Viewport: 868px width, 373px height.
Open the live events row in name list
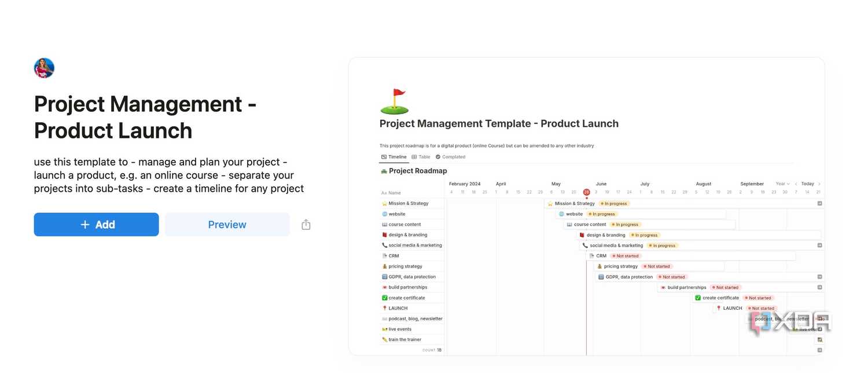(412, 329)
